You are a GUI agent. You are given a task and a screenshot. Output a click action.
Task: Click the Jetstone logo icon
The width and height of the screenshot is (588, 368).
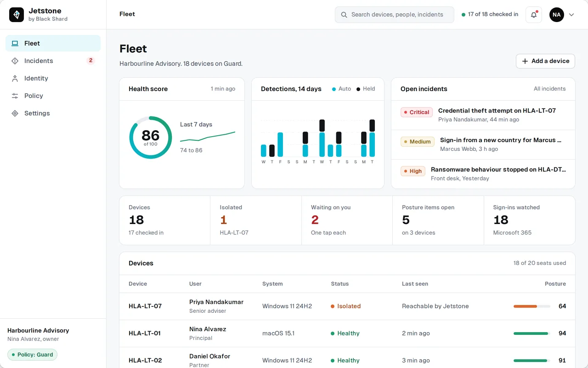17,15
